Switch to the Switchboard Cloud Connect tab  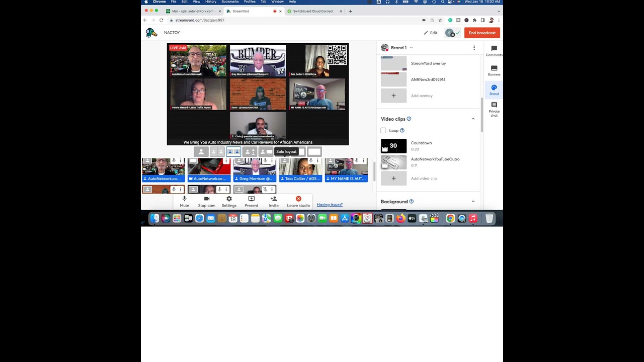313,11
